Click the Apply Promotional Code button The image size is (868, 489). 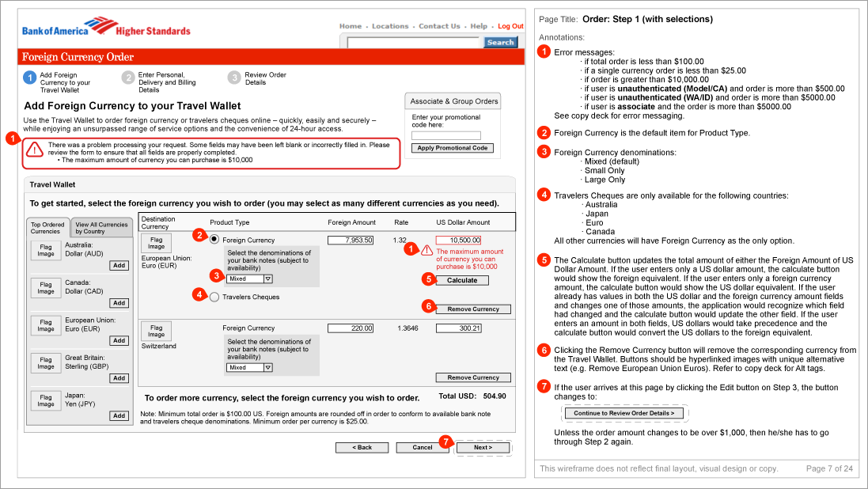click(453, 148)
